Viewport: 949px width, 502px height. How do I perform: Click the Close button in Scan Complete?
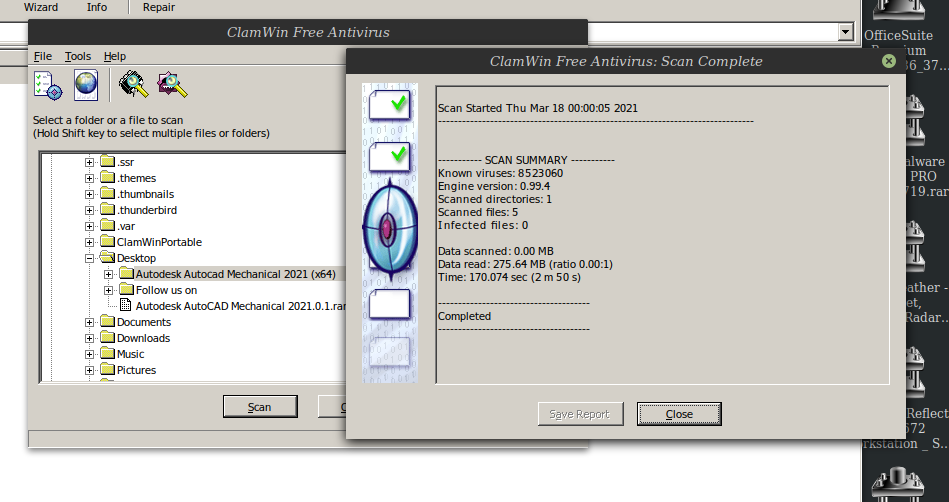point(679,414)
